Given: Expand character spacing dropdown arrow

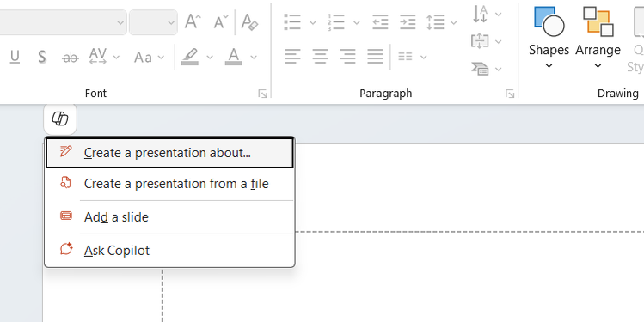Looking at the screenshot, I should pos(116,57).
